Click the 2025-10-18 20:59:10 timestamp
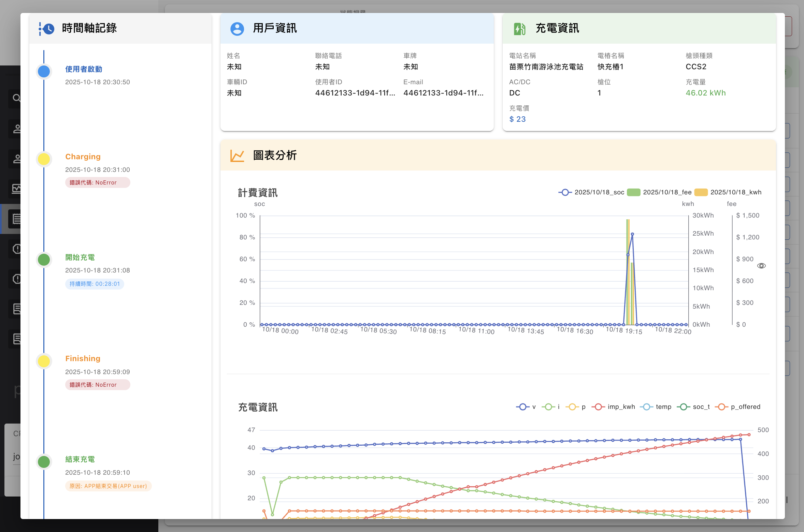804x532 pixels. click(x=98, y=473)
